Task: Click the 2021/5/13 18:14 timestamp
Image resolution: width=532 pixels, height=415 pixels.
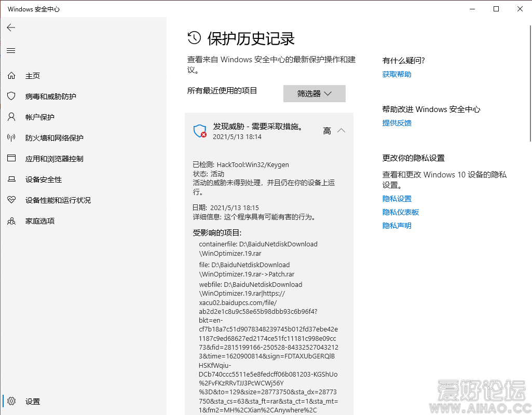Action: pyautogui.click(x=237, y=137)
